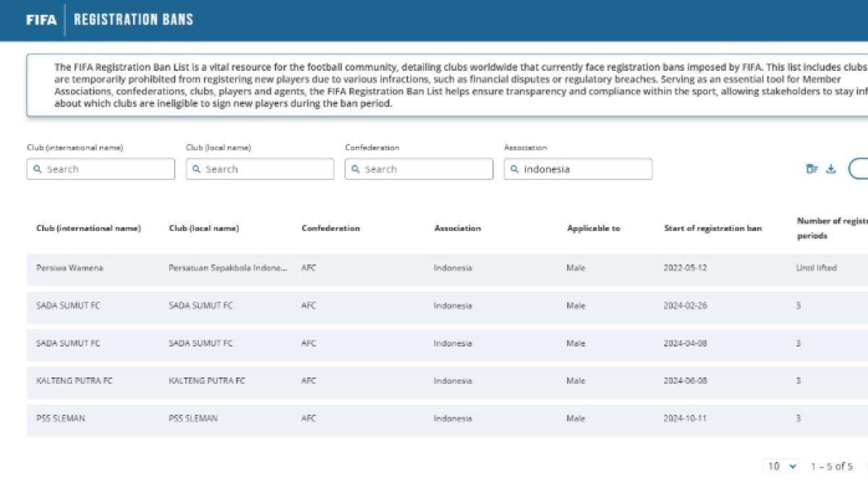The image size is (868, 488).
Task: Click the PSS SLEMAN international name cell
Action: [60, 419]
